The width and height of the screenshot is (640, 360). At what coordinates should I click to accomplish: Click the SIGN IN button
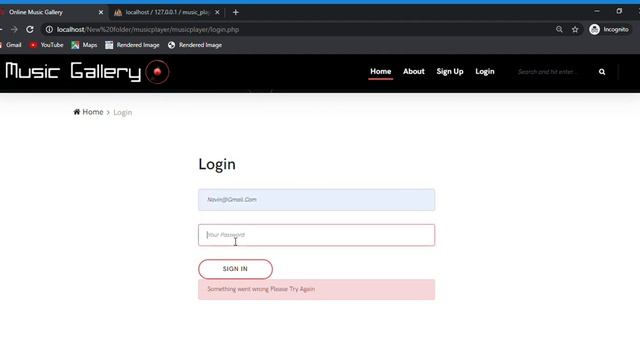(x=235, y=269)
